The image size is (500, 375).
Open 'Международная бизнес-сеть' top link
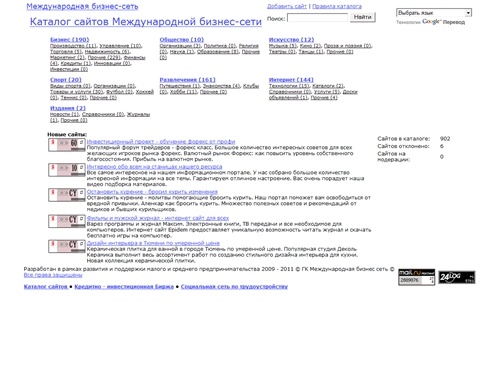coord(82,6)
